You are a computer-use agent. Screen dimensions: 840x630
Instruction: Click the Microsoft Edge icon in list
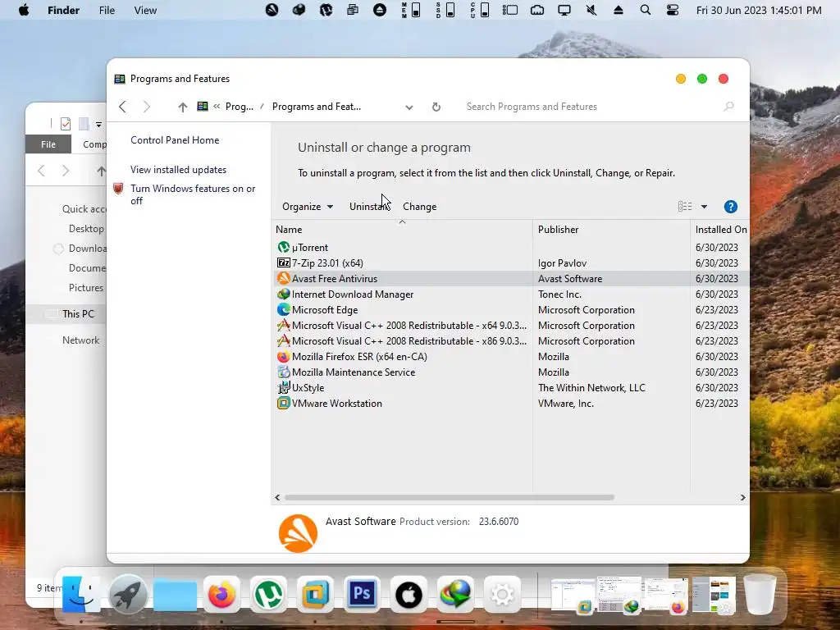coord(283,309)
